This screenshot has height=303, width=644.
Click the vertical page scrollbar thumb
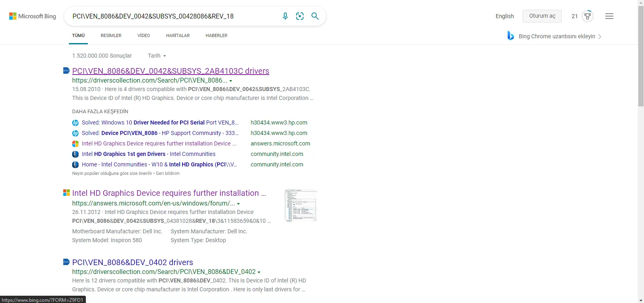[641, 56]
